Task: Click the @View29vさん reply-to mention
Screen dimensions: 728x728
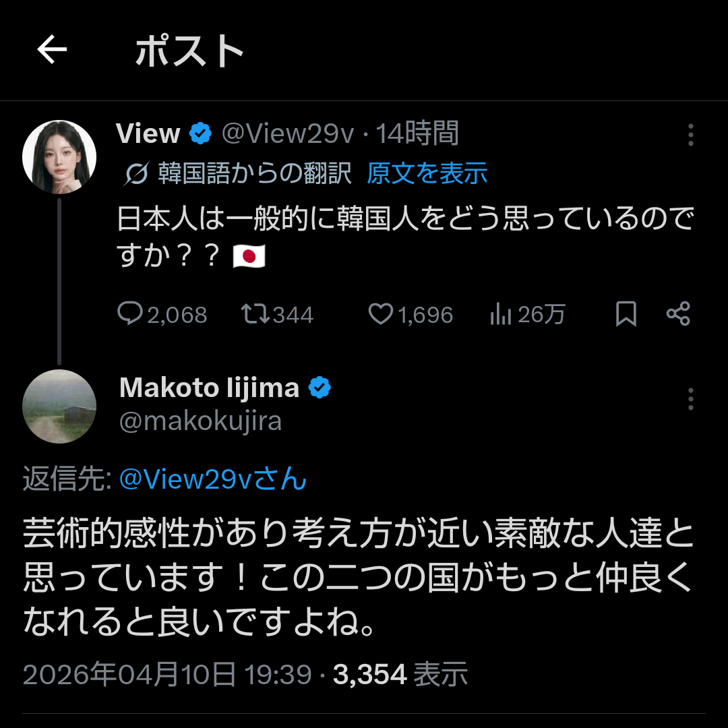Action: click(x=213, y=479)
